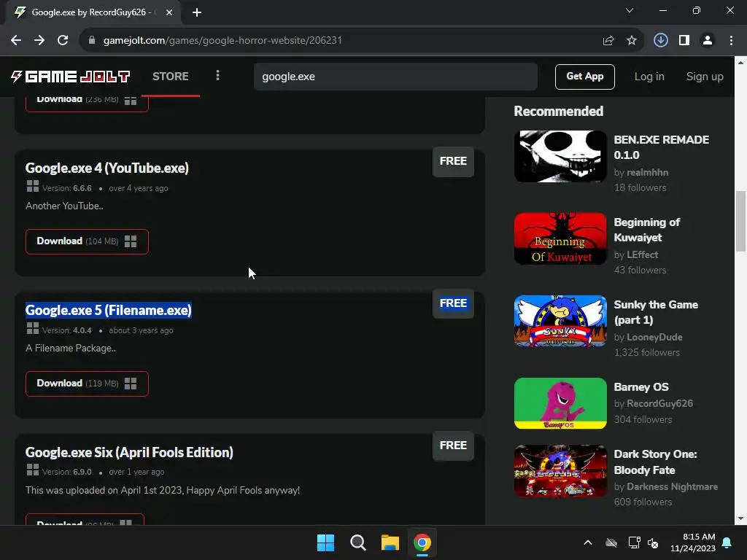Open the Beginning of Kuwaiyet thumbnail

560,238
